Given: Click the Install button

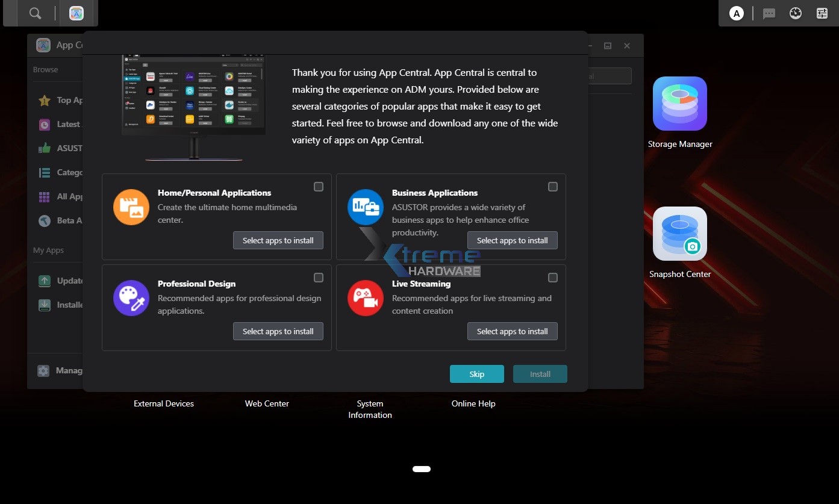Looking at the screenshot, I should coord(540,374).
